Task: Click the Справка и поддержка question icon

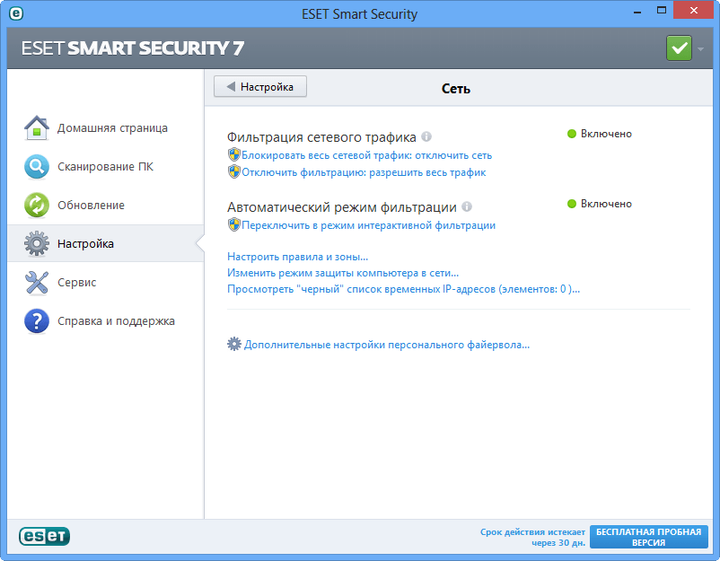Action: [37, 321]
